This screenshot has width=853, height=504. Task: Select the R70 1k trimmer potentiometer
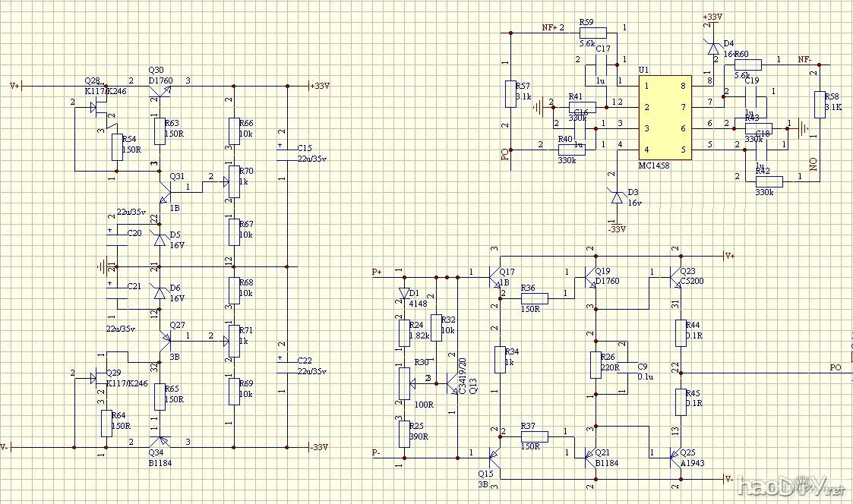point(234,182)
